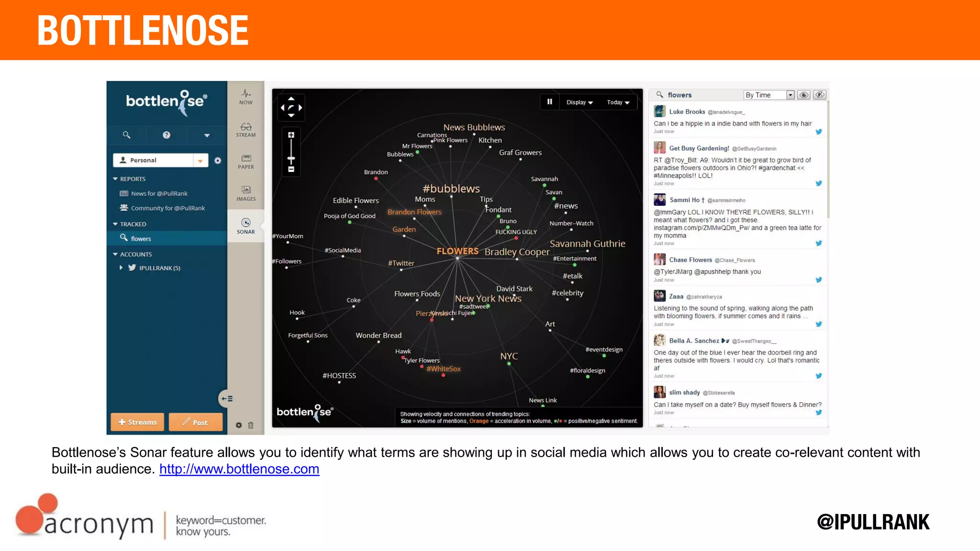Screen dimensions: 980x551
Task: Click the sonar pan navigation control
Action: [x=291, y=107]
